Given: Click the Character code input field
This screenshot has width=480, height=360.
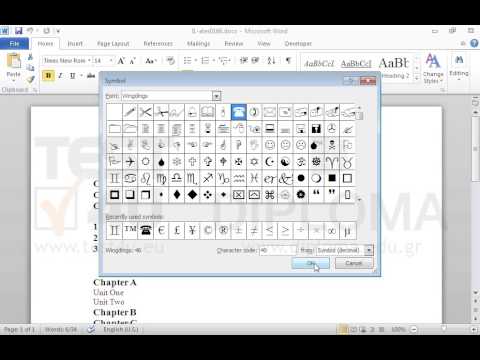Looking at the screenshot, I should point(277,250).
